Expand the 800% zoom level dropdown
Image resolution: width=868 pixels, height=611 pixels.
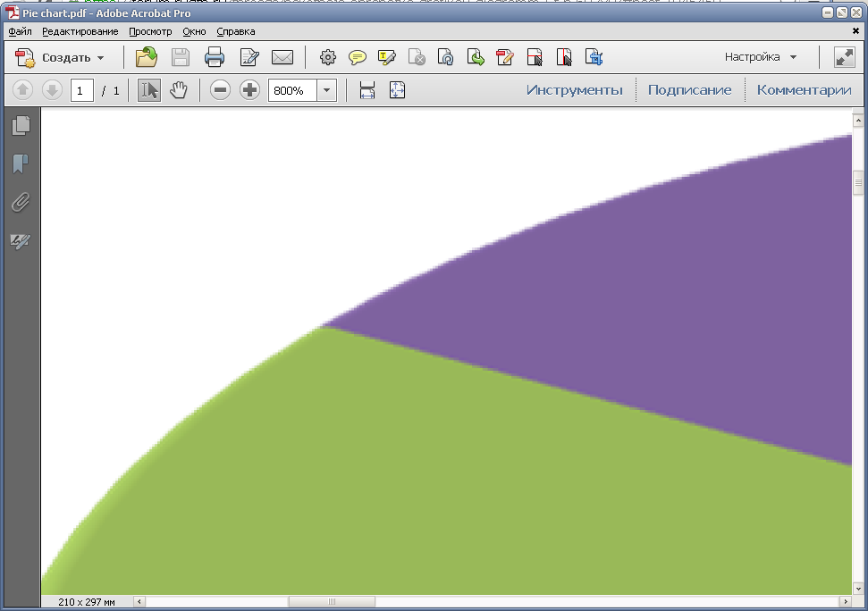point(326,90)
